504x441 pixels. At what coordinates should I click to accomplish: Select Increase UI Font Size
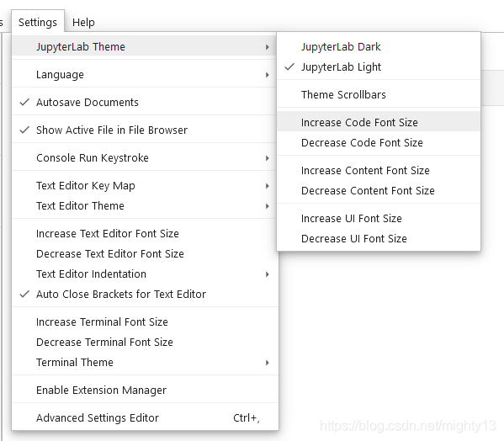379,219
